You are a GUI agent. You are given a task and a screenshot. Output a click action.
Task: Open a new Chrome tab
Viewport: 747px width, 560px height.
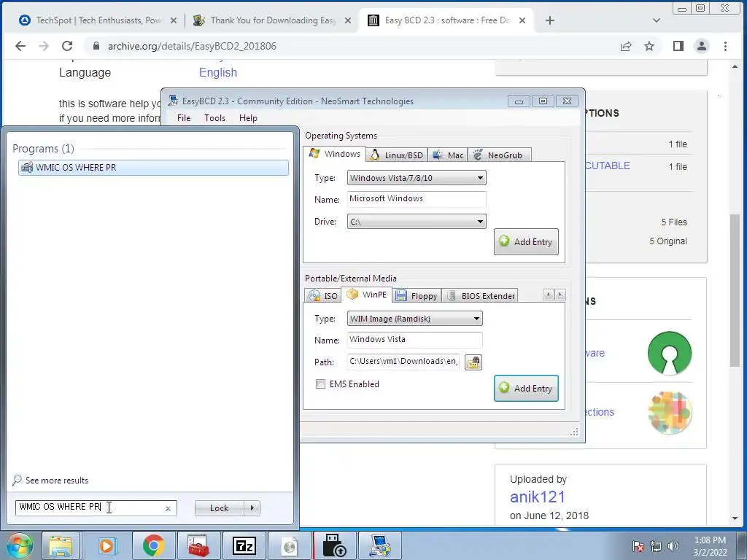point(550,20)
